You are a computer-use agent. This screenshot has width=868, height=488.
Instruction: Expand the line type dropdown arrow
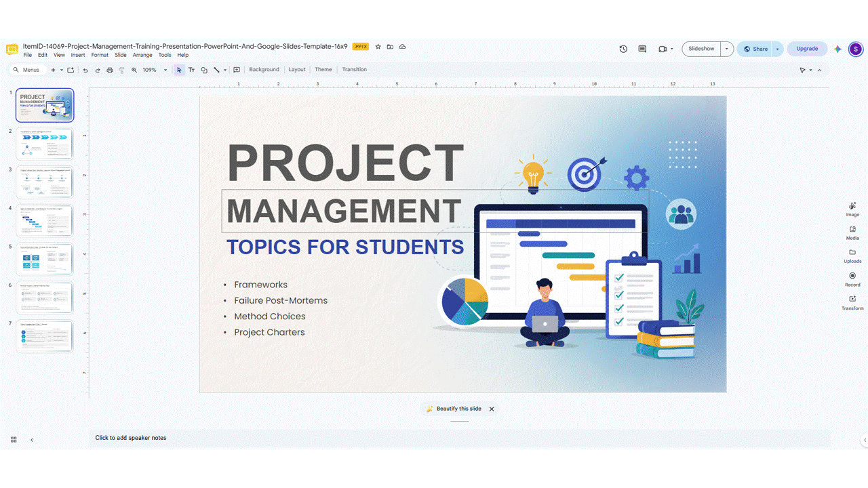click(225, 70)
